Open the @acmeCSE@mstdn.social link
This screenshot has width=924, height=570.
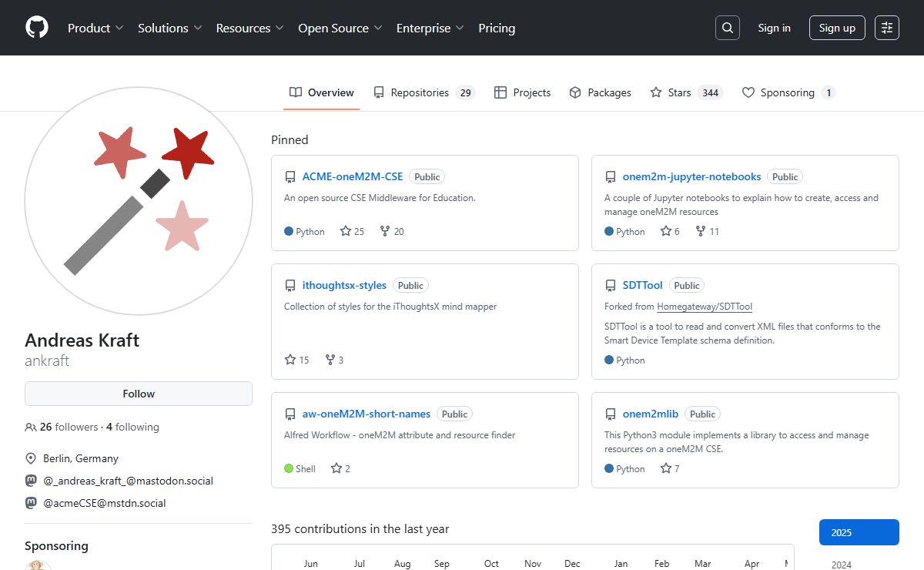pos(104,503)
